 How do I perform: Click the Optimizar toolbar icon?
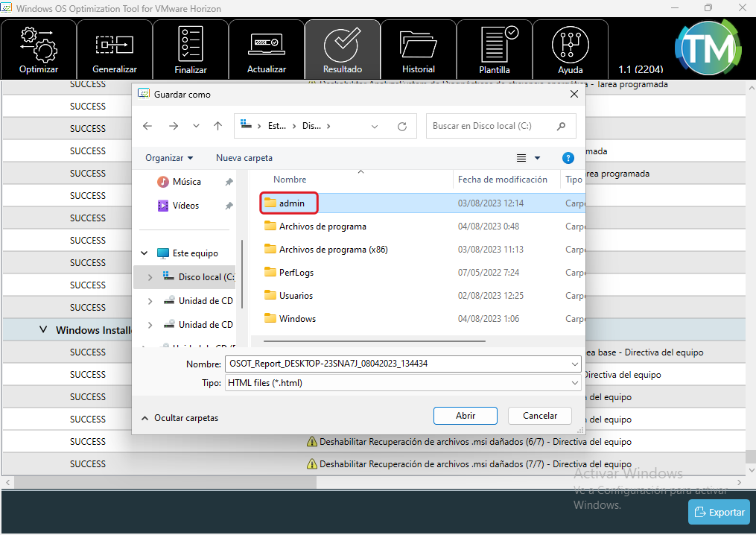[x=39, y=49]
